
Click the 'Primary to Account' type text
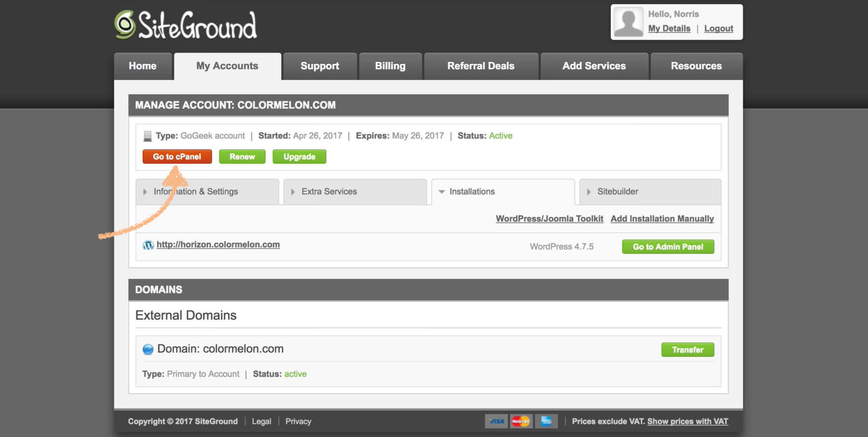(203, 374)
